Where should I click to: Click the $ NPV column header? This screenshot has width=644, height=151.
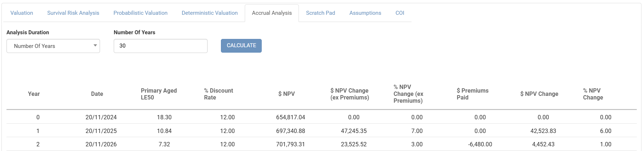click(x=287, y=94)
